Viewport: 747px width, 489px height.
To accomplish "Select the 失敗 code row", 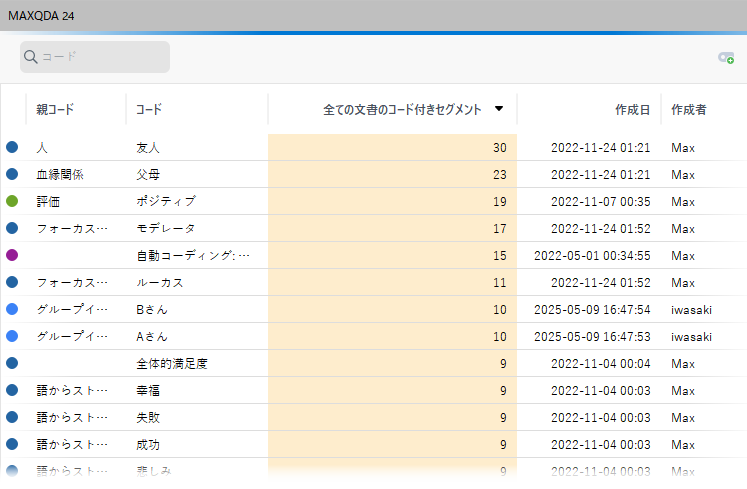I will (148, 417).
